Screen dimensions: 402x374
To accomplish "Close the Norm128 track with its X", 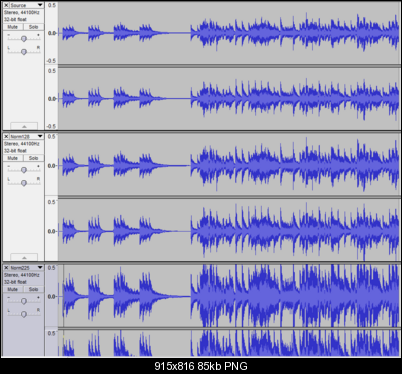I will (6, 136).
